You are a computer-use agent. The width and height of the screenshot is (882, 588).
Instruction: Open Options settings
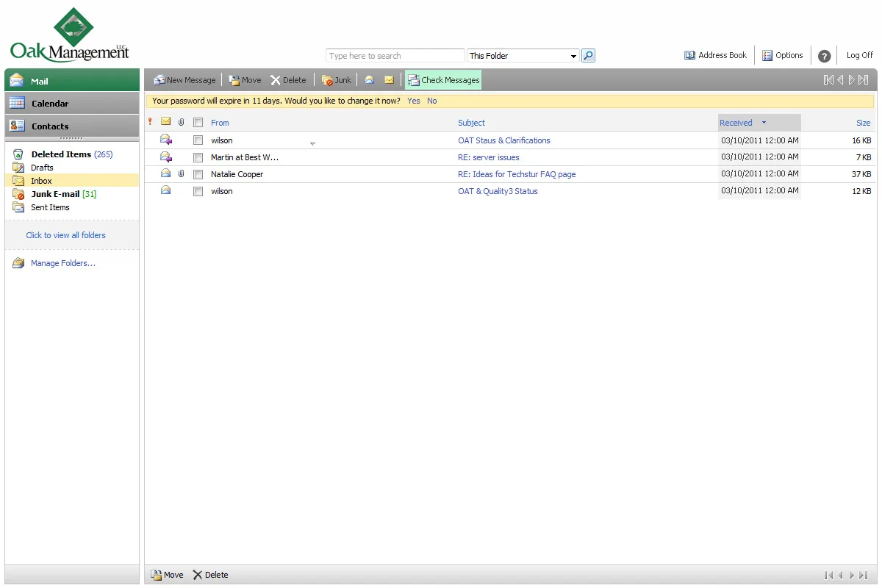tap(782, 55)
